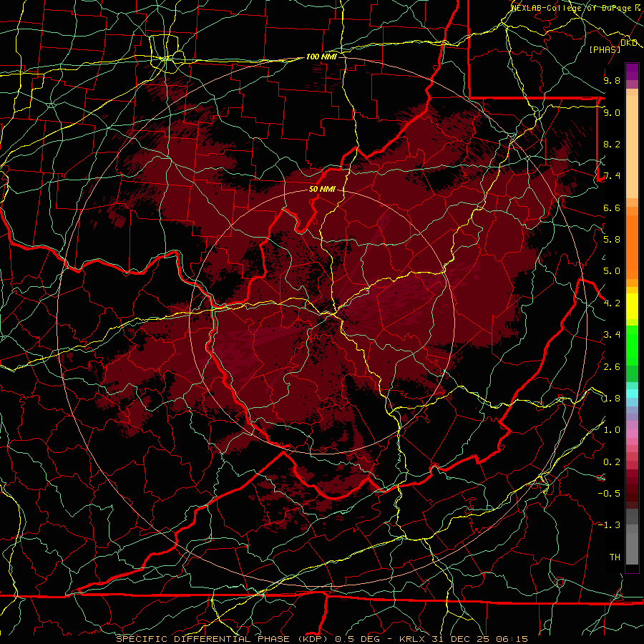Viewport: 644px width, 644px height.
Task: Click the pink segment of the color bar
Action: click(x=632, y=434)
